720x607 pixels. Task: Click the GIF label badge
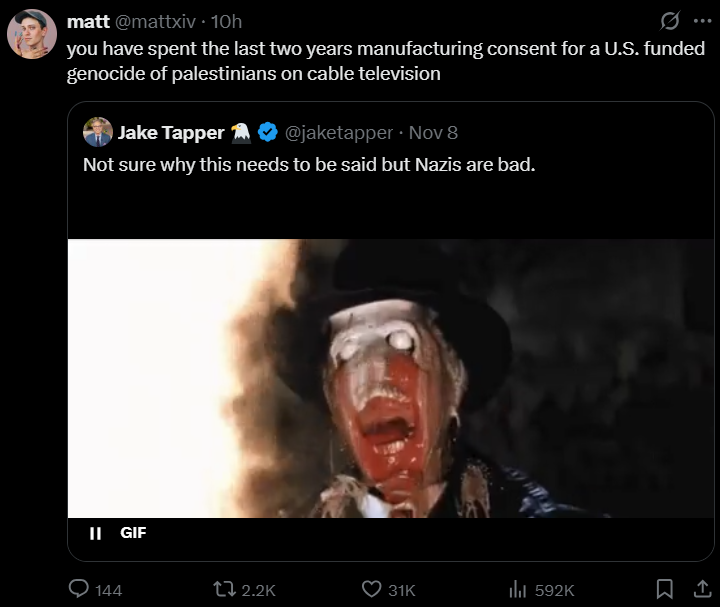coord(133,533)
